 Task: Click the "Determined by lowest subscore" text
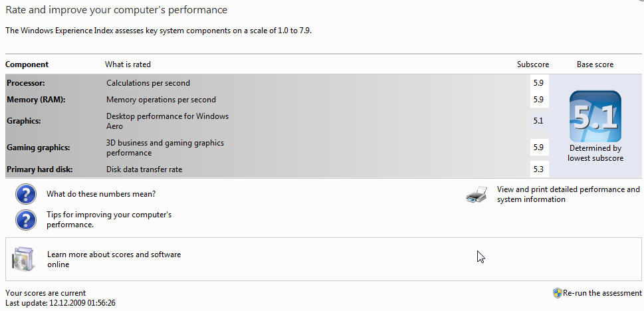coord(595,154)
